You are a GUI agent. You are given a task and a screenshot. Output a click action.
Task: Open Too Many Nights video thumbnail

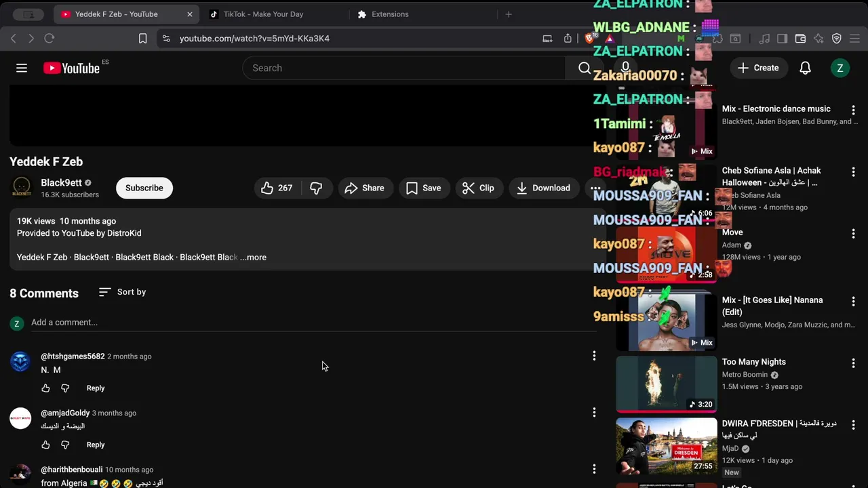(x=666, y=384)
